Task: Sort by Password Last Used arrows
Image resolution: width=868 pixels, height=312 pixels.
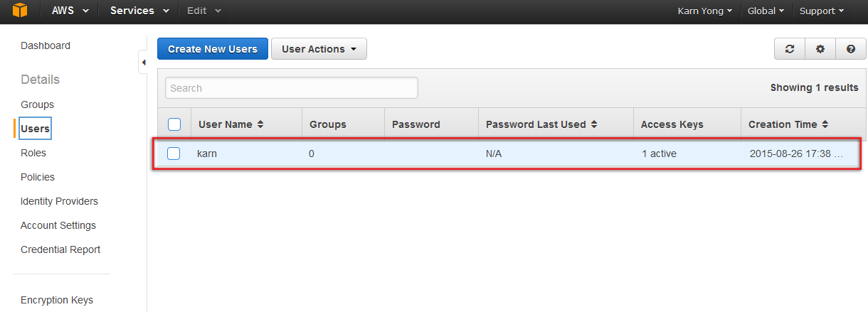Action: point(593,124)
